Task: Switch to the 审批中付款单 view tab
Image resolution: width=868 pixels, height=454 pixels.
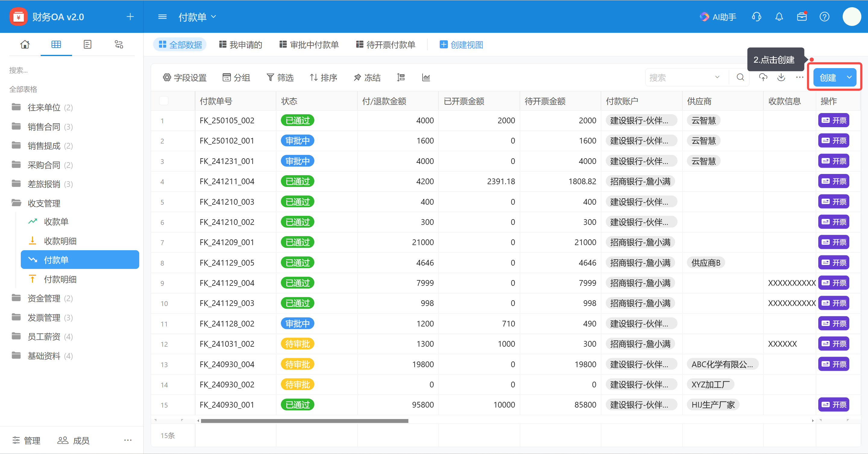Action: [x=309, y=45]
